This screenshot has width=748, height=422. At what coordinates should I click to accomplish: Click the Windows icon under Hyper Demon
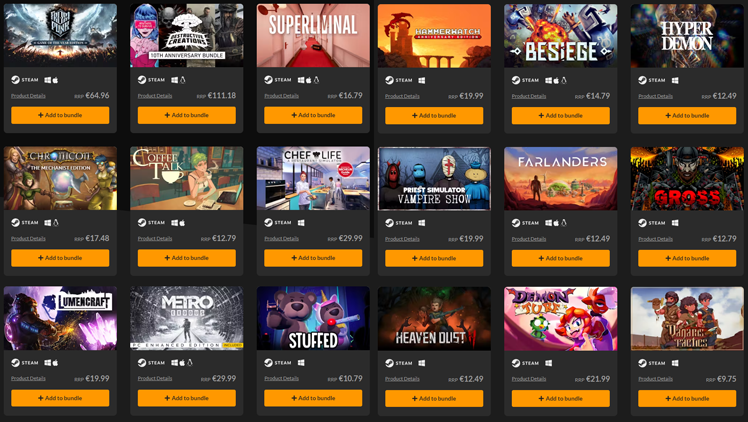pyautogui.click(x=675, y=81)
